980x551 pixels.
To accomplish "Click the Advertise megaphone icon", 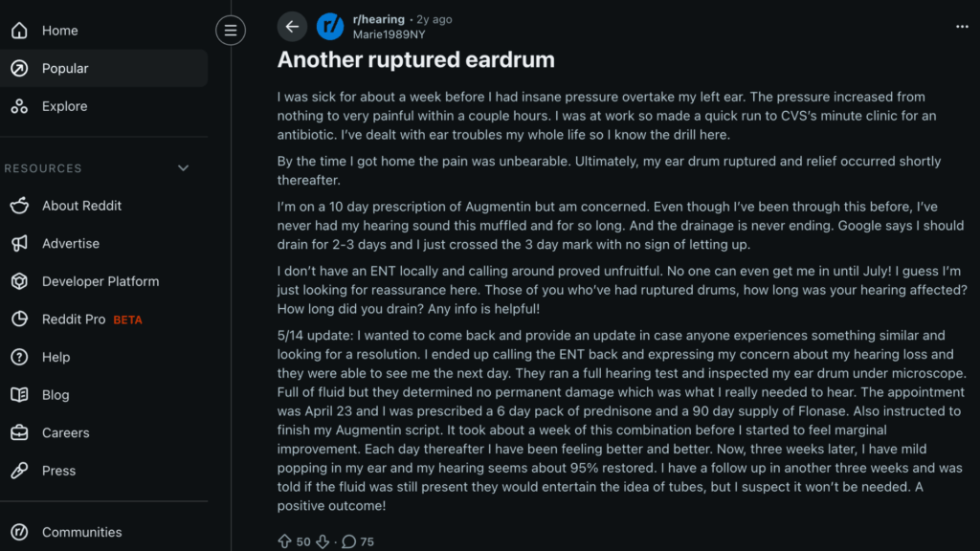I will pos(19,244).
